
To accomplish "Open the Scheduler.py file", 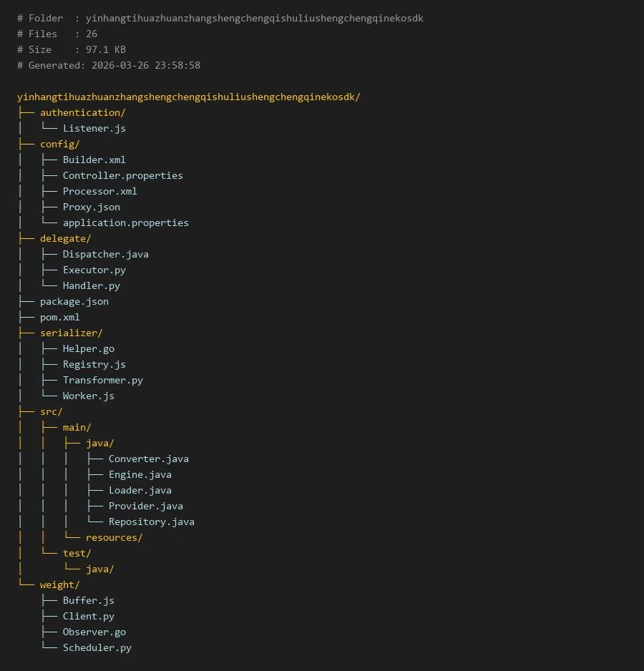I will (x=97, y=647).
